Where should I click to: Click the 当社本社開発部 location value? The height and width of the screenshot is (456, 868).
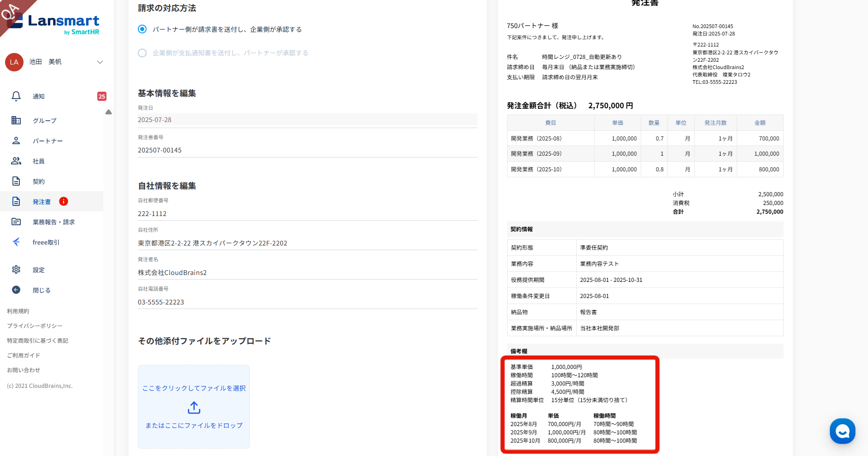coord(599,328)
